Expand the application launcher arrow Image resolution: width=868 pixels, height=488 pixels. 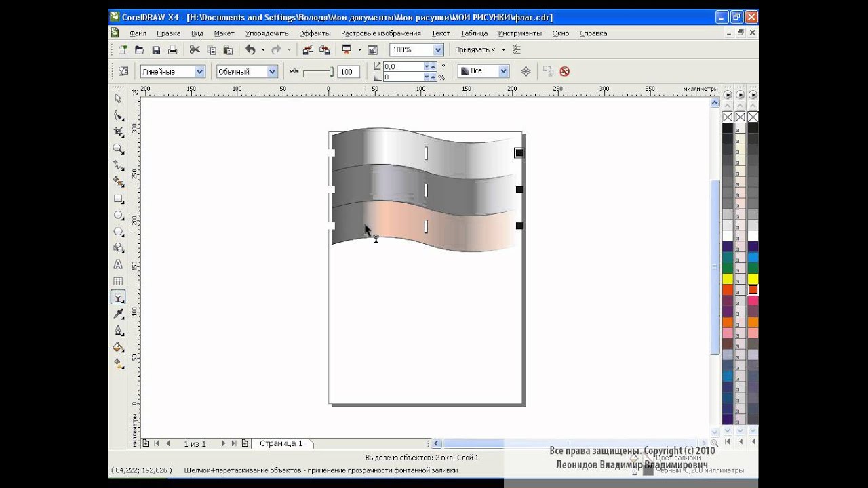click(359, 50)
